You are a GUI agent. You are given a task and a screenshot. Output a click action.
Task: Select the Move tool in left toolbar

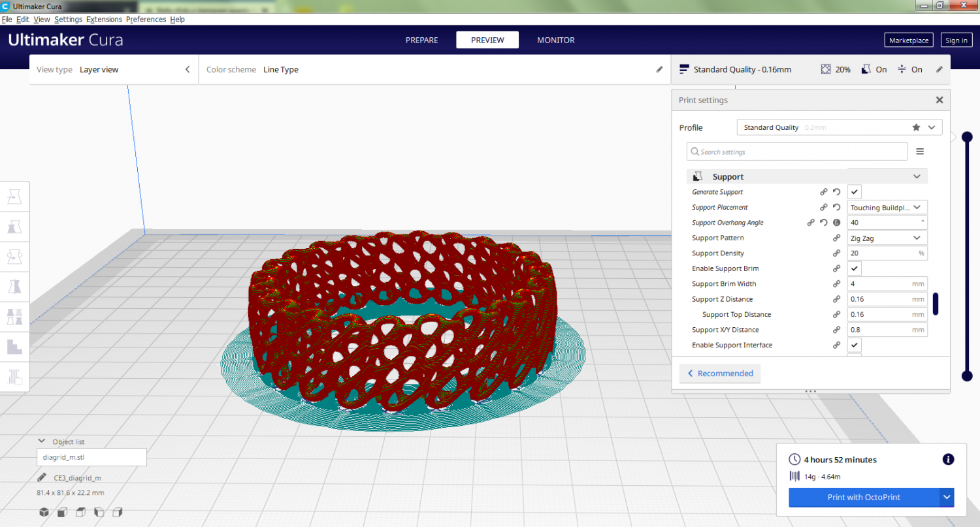14,196
